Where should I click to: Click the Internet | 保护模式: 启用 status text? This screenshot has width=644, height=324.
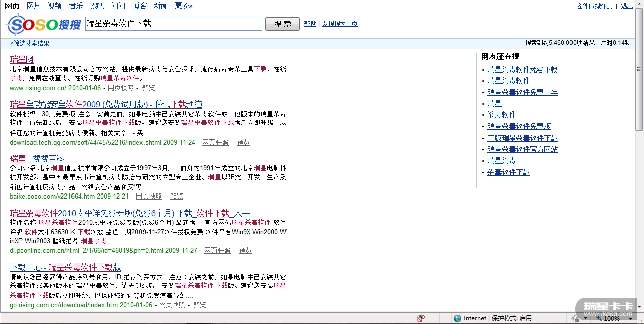(x=497, y=318)
